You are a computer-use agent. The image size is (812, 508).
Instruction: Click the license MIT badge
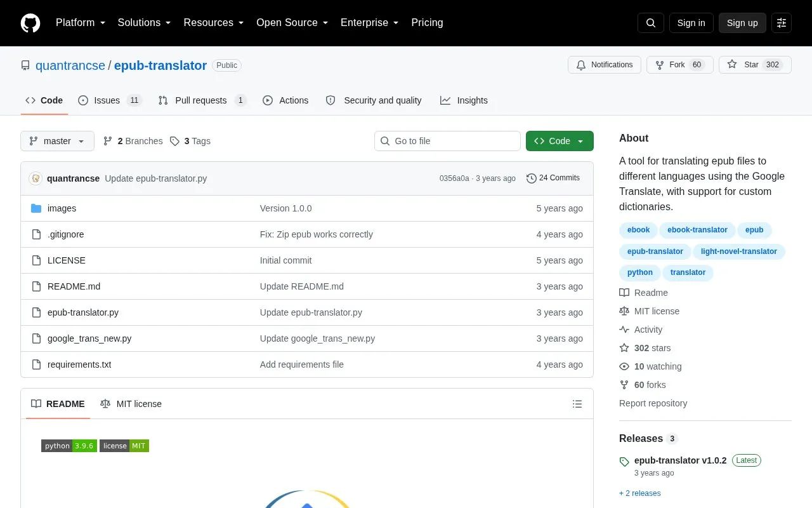124,446
